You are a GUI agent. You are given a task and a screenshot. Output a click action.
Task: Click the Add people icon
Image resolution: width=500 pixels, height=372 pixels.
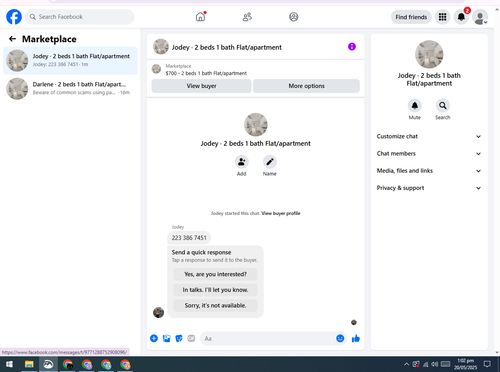point(241,162)
